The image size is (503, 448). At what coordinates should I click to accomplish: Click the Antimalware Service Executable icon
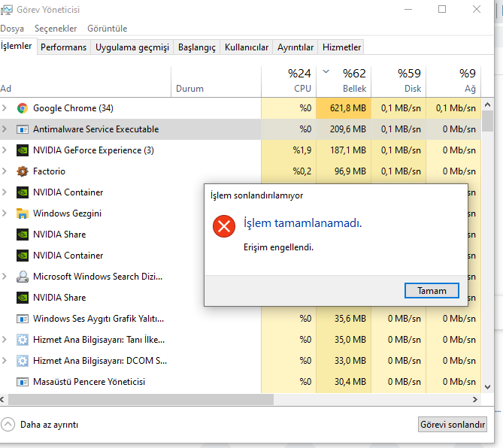[23, 129]
